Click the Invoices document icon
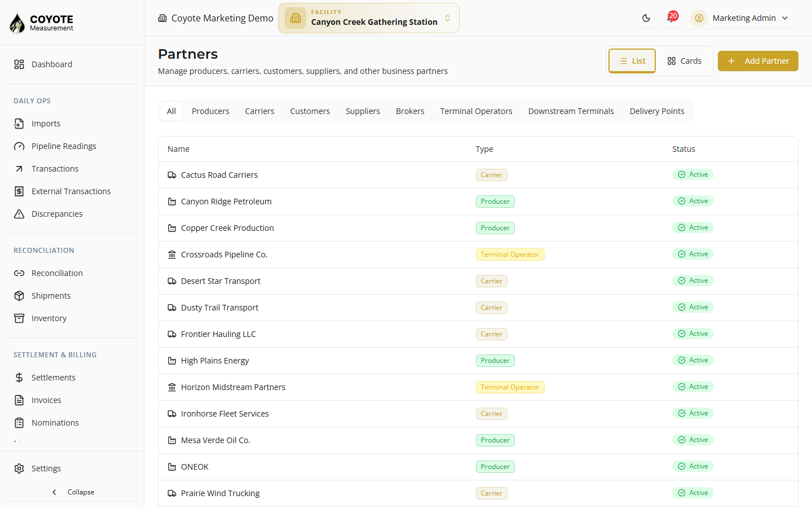Image resolution: width=812 pixels, height=508 pixels. coord(19,400)
